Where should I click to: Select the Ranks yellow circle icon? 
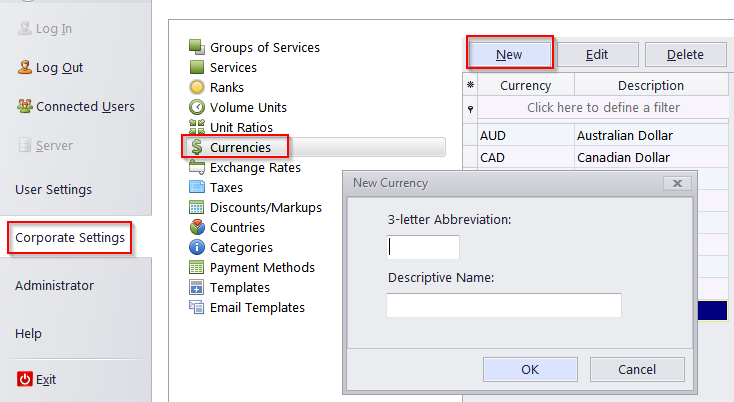coord(197,87)
